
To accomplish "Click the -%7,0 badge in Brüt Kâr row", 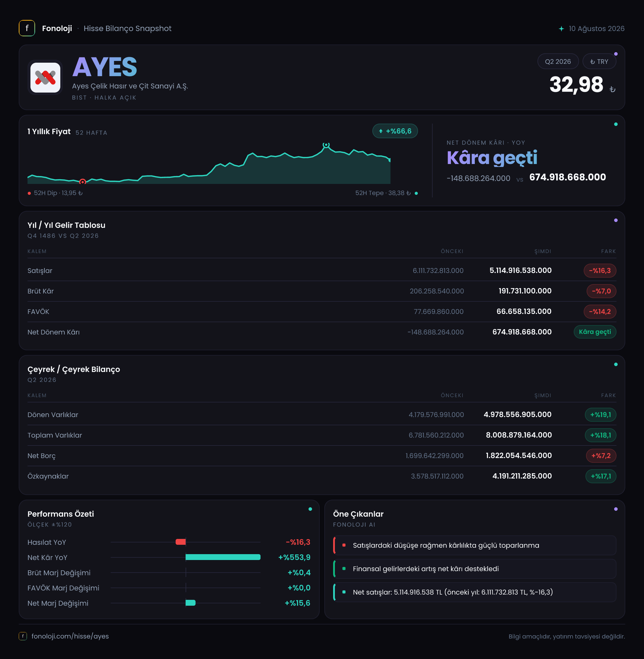I will coord(601,291).
